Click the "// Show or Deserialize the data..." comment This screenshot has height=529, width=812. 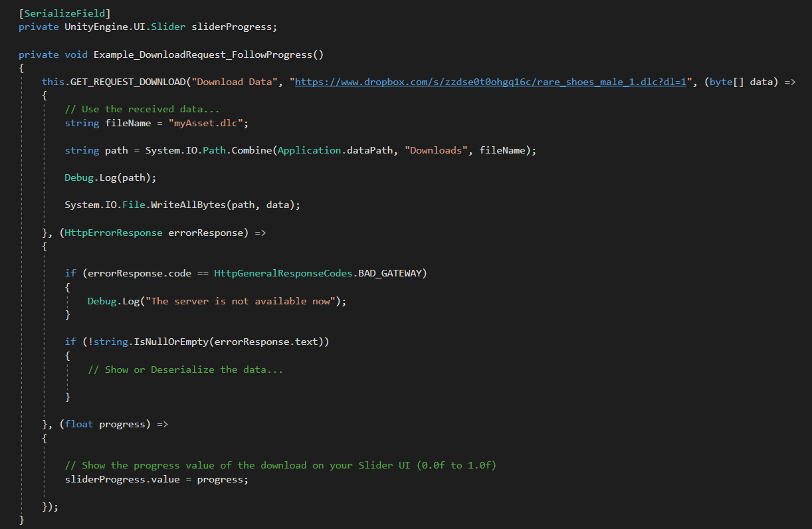coord(185,370)
